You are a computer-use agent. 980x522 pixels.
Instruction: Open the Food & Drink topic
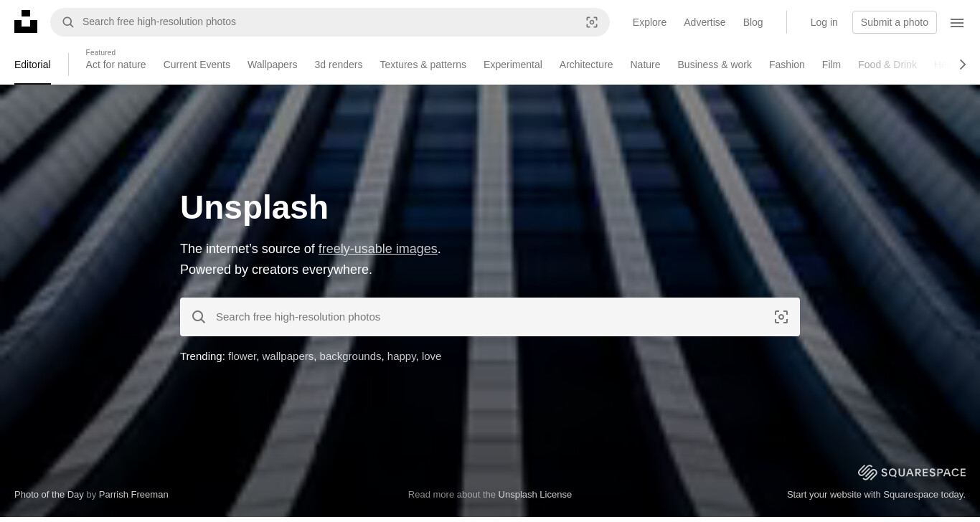pyautogui.click(x=887, y=65)
